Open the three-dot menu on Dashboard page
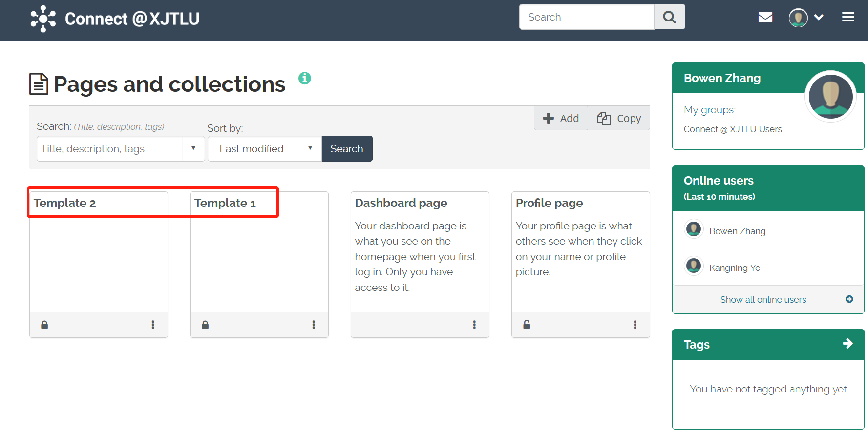The height and width of the screenshot is (433, 868). tap(474, 325)
